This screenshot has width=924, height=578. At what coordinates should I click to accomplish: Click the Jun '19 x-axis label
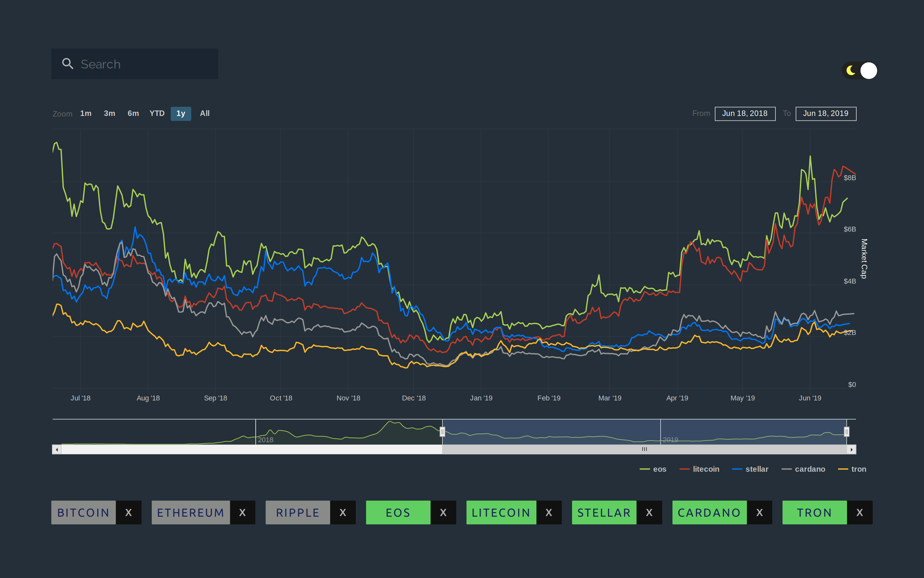810,398
